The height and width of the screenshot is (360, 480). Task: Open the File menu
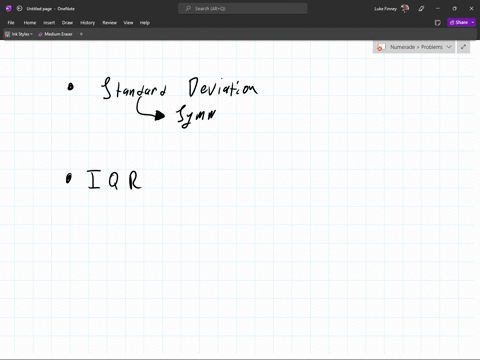tap(11, 23)
